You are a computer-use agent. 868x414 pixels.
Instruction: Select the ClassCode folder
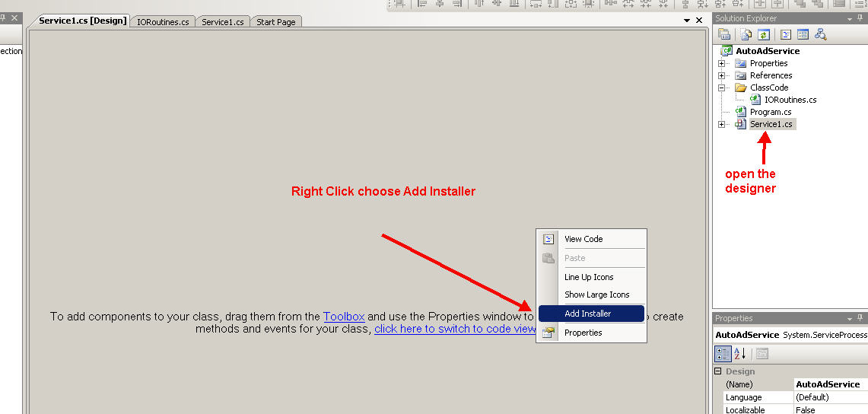[769, 88]
